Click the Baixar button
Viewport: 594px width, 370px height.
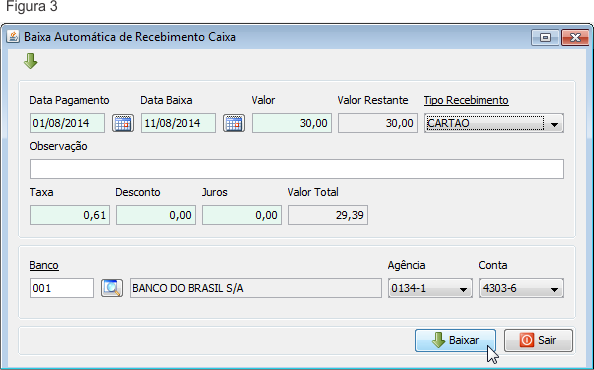(x=455, y=340)
